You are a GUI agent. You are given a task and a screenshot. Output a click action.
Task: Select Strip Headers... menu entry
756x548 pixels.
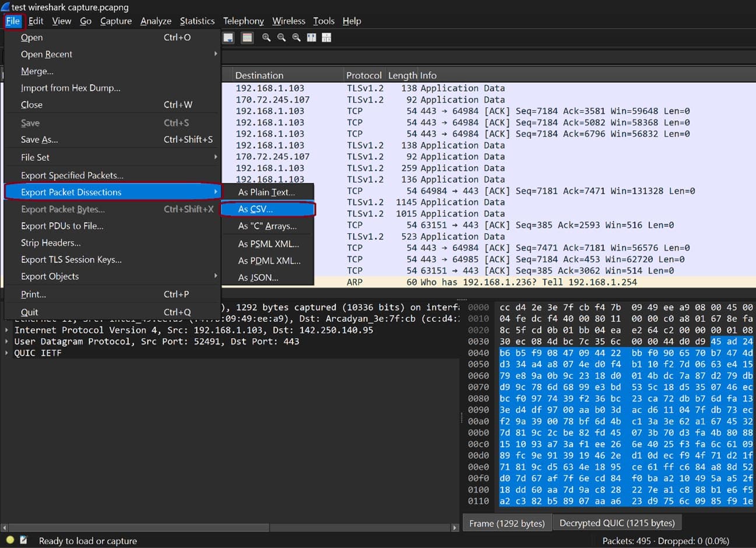(x=112, y=243)
